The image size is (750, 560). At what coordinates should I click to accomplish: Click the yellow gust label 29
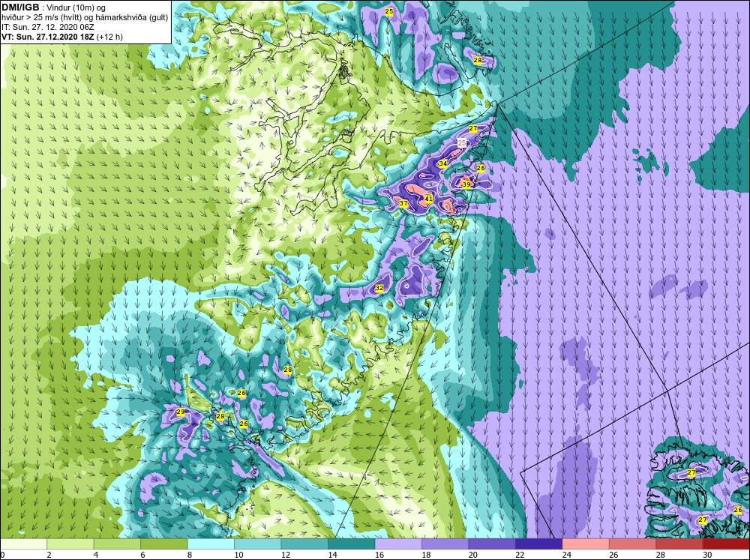(180, 412)
